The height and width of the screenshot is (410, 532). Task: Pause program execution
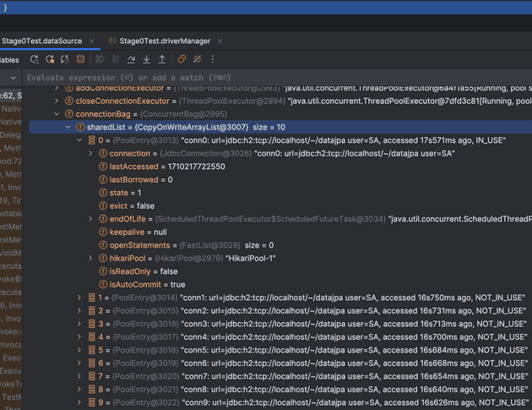tap(116, 59)
